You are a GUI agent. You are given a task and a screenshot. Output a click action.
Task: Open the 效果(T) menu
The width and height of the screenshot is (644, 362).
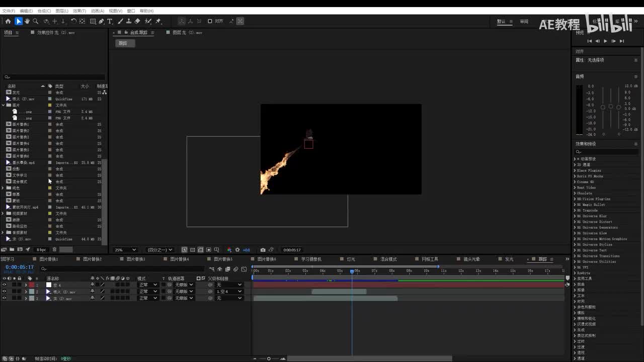coord(79,11)
